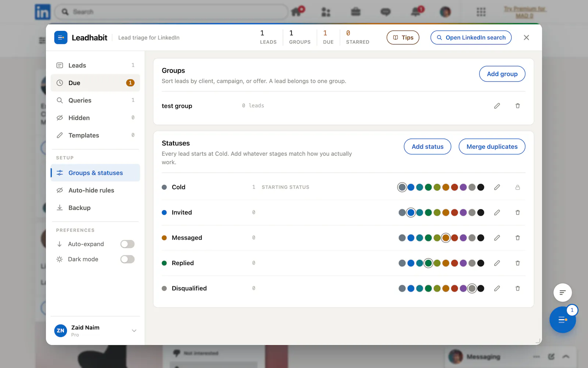Click Merge duplicates button

pyautogui.click(x=492, y=146)
